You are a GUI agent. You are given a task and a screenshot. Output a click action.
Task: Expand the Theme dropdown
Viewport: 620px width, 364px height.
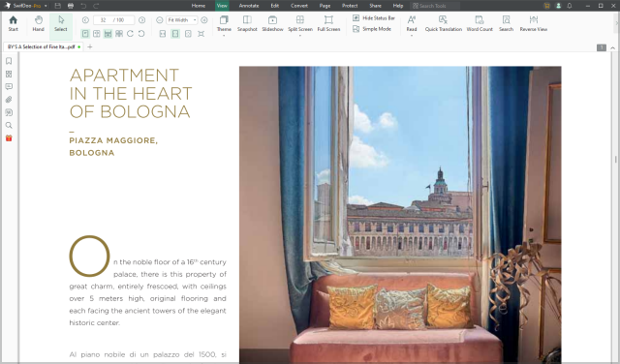coord(224,36)
